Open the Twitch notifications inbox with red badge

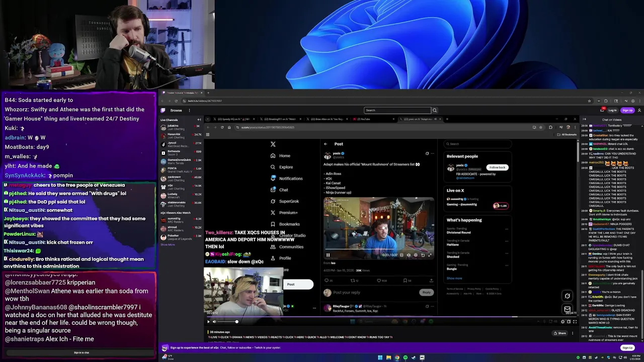click(x=603, y=110)
